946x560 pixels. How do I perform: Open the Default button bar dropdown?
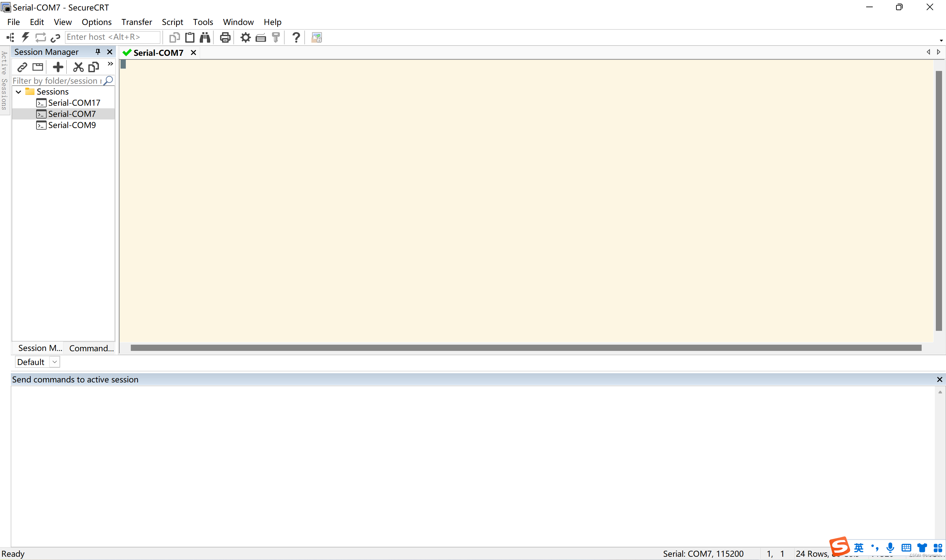click(55, 362)
